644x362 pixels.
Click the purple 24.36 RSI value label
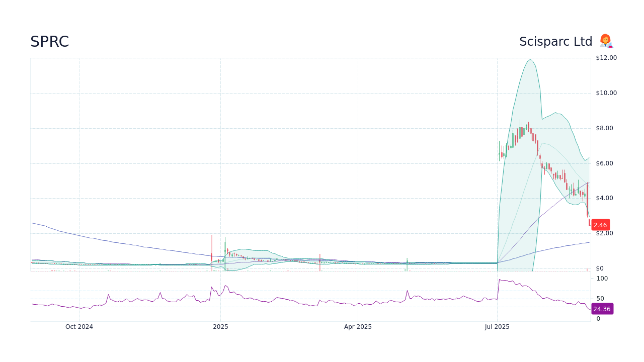tap(602, 309)
